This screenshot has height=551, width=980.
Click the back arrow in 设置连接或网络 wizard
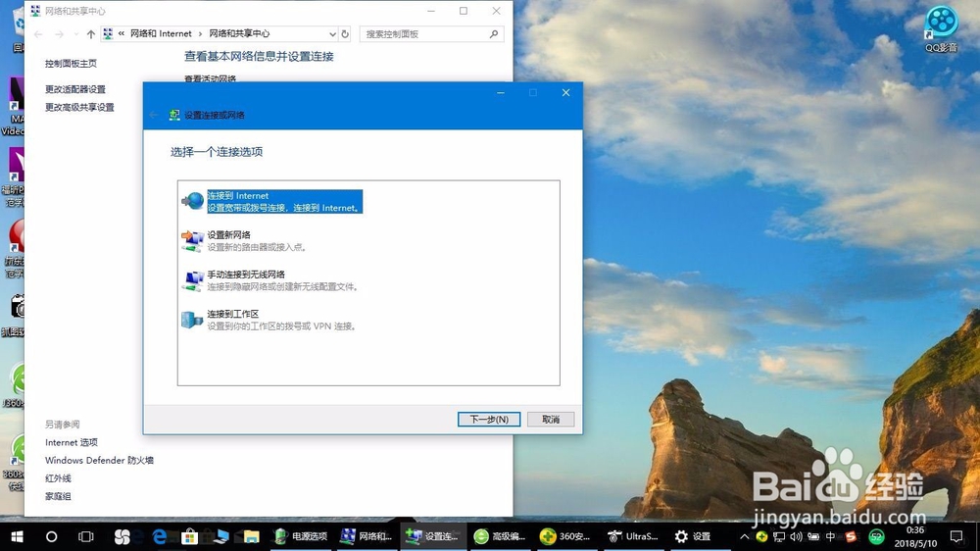coord(154,115)
